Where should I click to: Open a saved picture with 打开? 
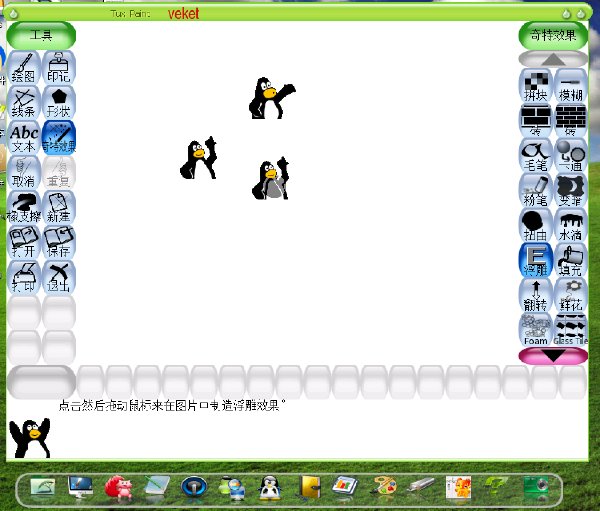coord(24,242)
